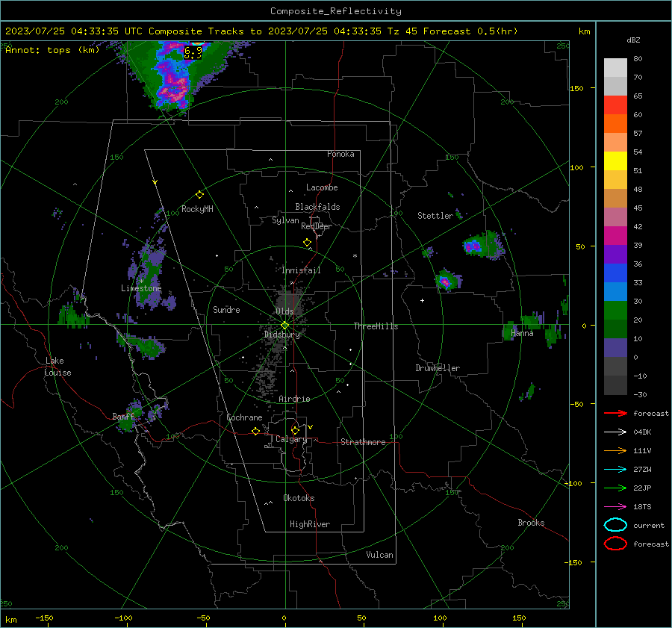Click the Lake Louise label

[57, 367]
